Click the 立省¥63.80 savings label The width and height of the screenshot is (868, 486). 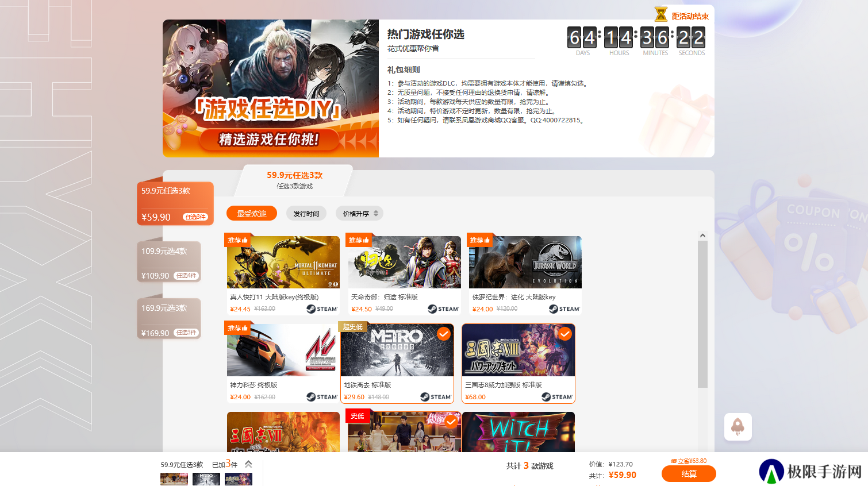pos(689,461)
